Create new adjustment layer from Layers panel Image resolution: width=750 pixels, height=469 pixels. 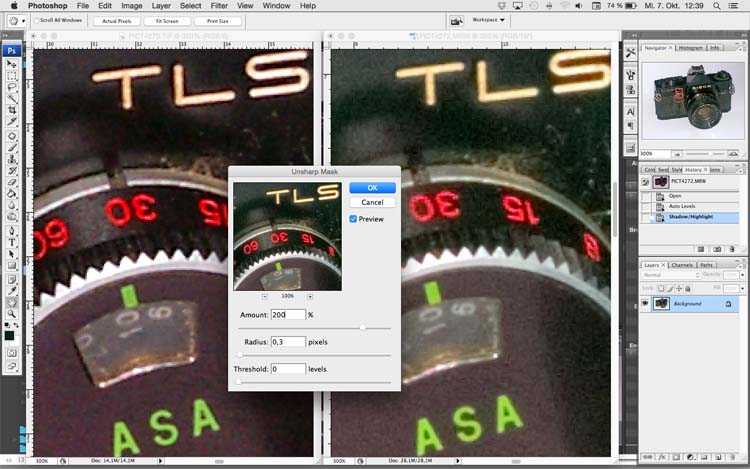[690, 457]
